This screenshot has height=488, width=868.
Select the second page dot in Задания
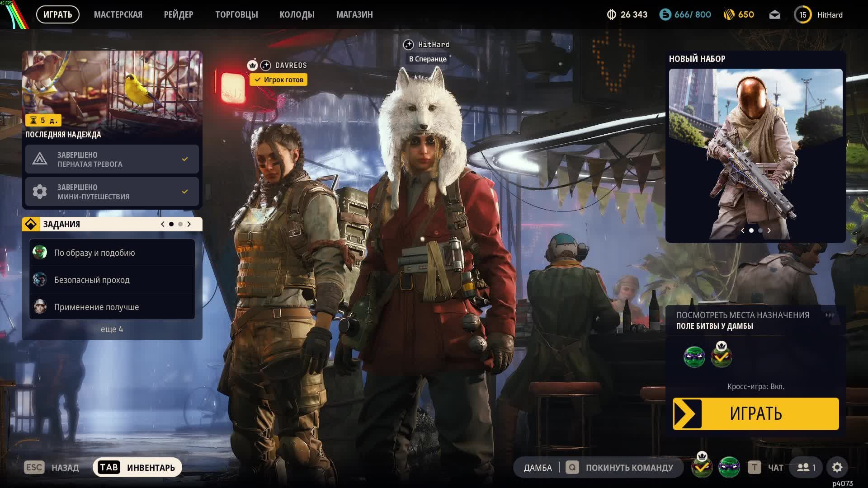pyautogui.click(x=180, y=224)
